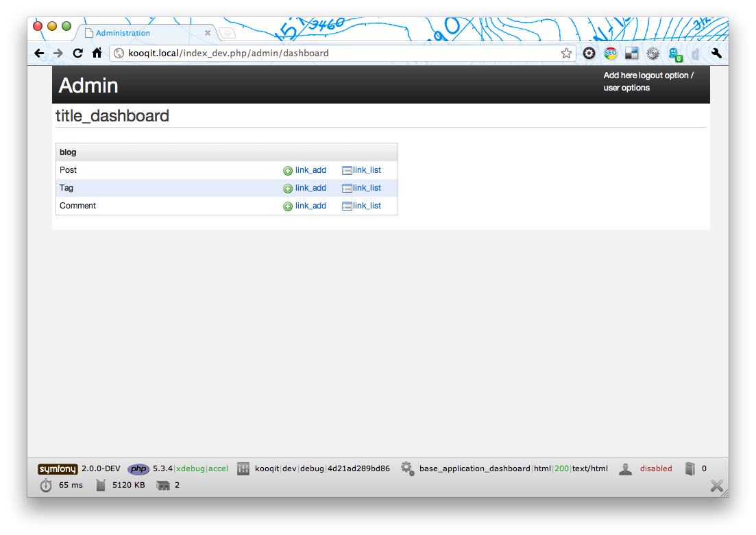Open the routing gears icon in toolbar
The height and width of the screenshot is (535, 756).
[407, 469]
